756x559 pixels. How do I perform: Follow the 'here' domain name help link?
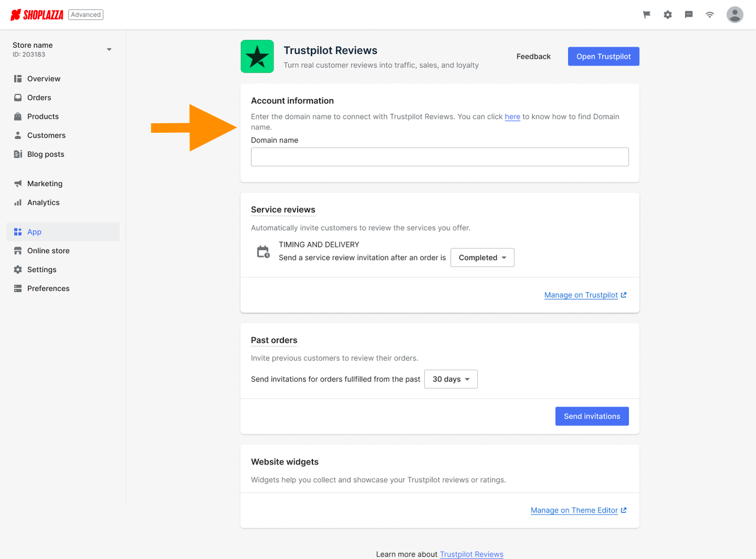click(513, 117)
